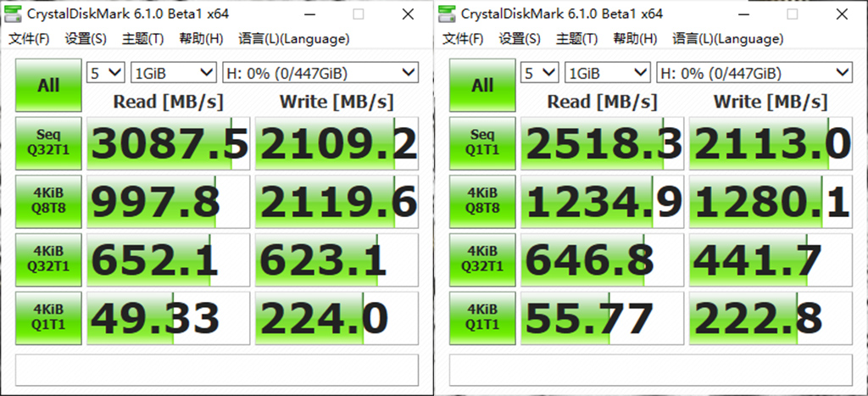Minimize the right CrystalDiskMark window
Viewport: 868px width, 396px height.
click(x=743, y=14)
